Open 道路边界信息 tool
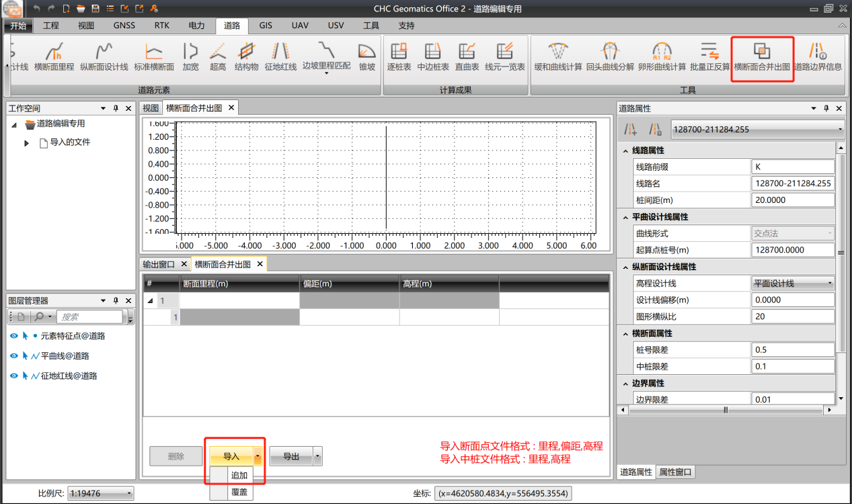 818,56
